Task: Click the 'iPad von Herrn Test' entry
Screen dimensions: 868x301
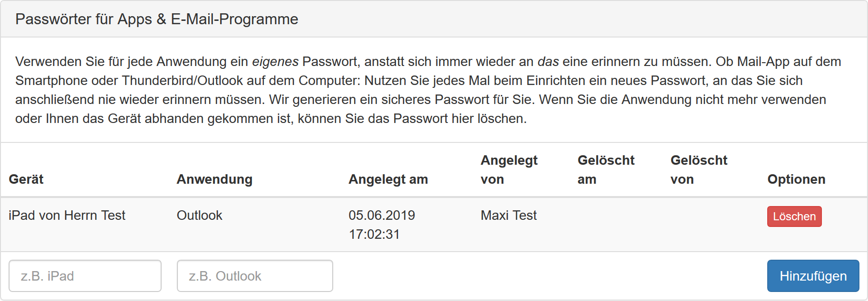Action: 67,216
